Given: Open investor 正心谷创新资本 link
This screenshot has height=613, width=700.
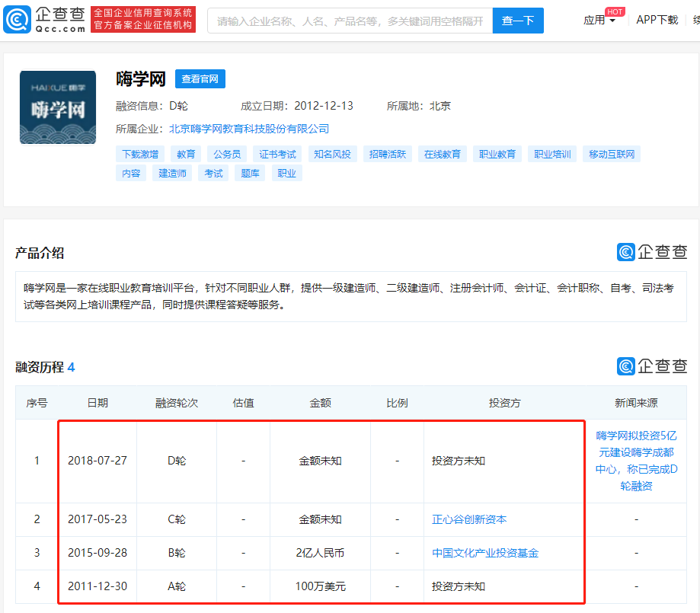Looking at the screenshot, I should (x=469, y=519).
